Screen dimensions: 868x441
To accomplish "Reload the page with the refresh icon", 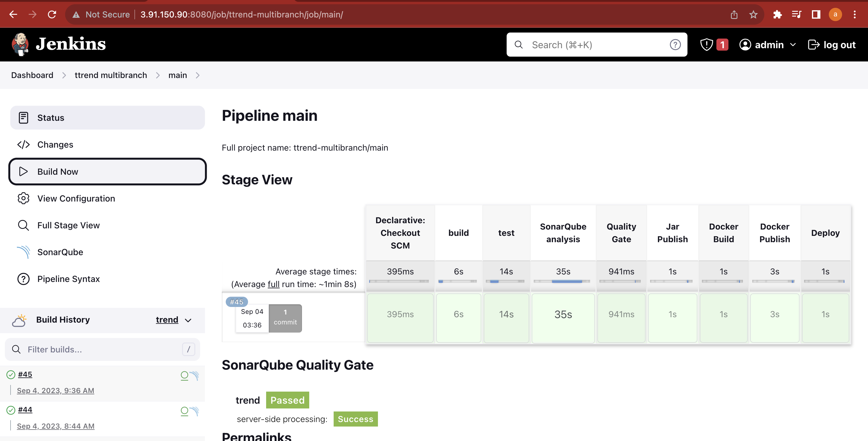I will pyautogui.click(x=52, y=14).
